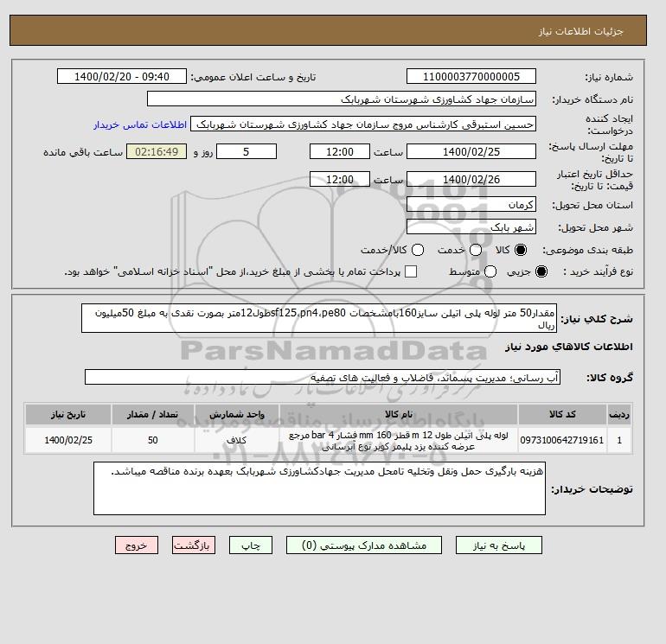Click the تاریخ نیاز column header
The image size is (666, 644).
click(68, 414)
